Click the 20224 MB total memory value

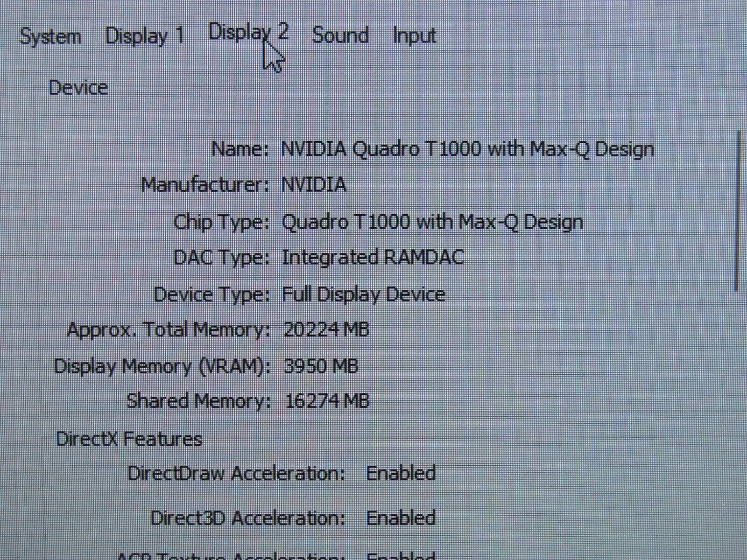326,329
